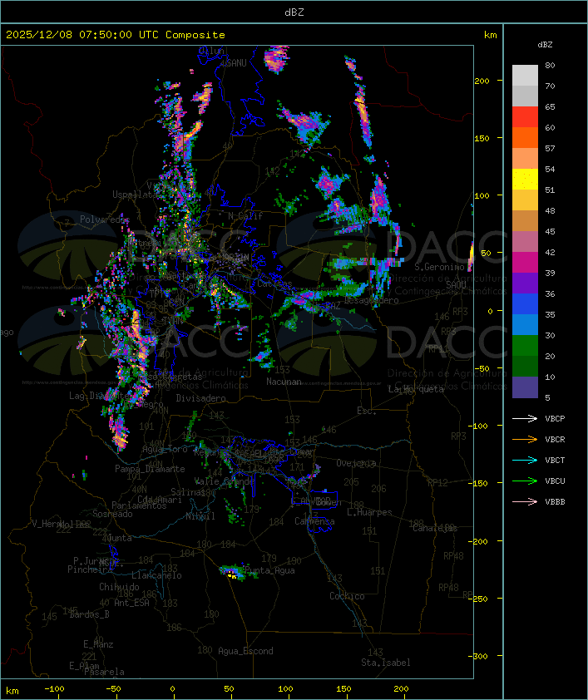The image size is (588, 700).
Task: Click the 65 value on color scale
Action: click(550, 106)
